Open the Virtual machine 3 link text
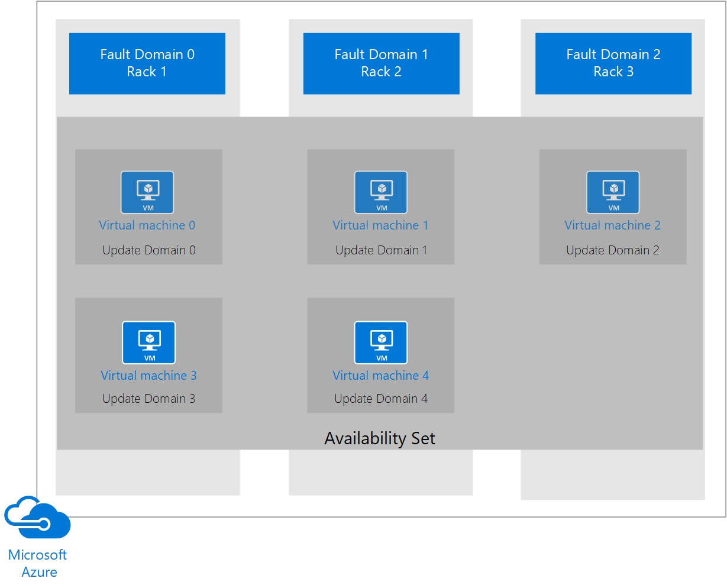 click(x=148, y=376)
